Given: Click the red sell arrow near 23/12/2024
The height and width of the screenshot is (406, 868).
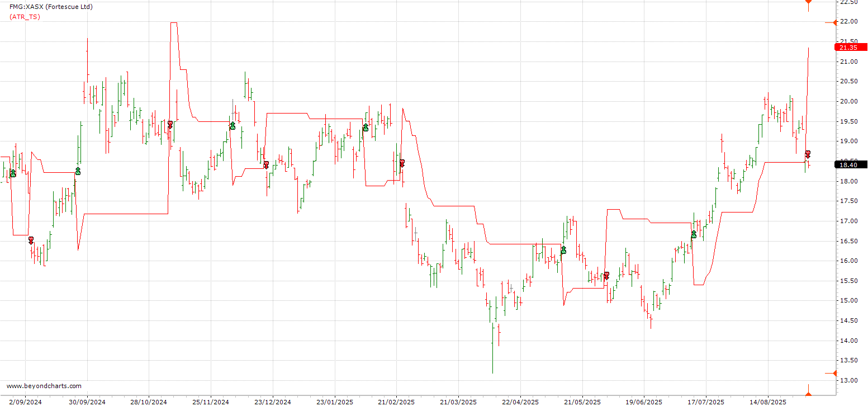Looking at the screenshot, I should point(267,164).
